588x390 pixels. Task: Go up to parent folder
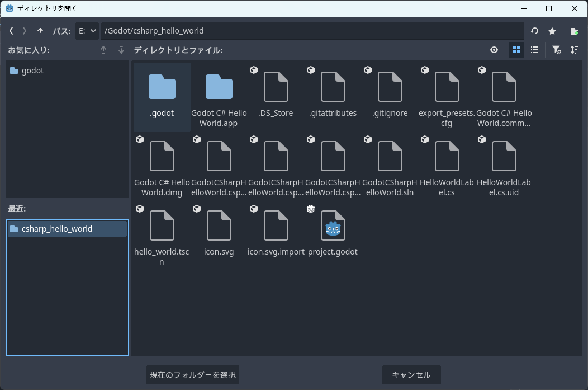(40, 31)
